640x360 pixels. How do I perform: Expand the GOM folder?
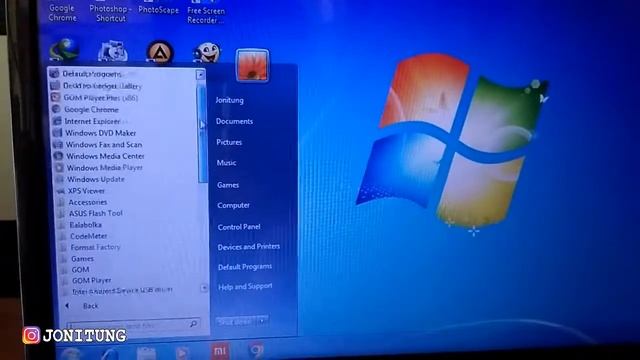coord(80,269)
